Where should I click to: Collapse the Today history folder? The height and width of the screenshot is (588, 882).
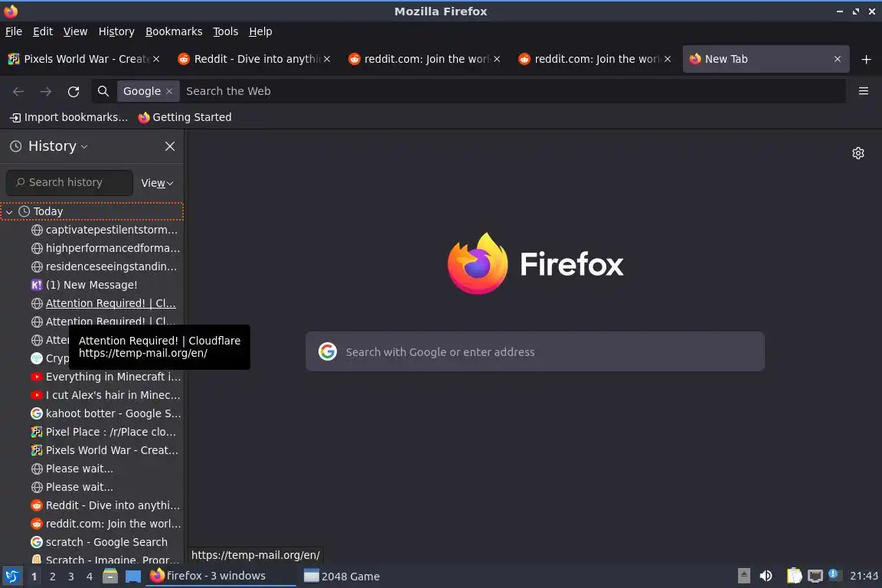[9, 211]
